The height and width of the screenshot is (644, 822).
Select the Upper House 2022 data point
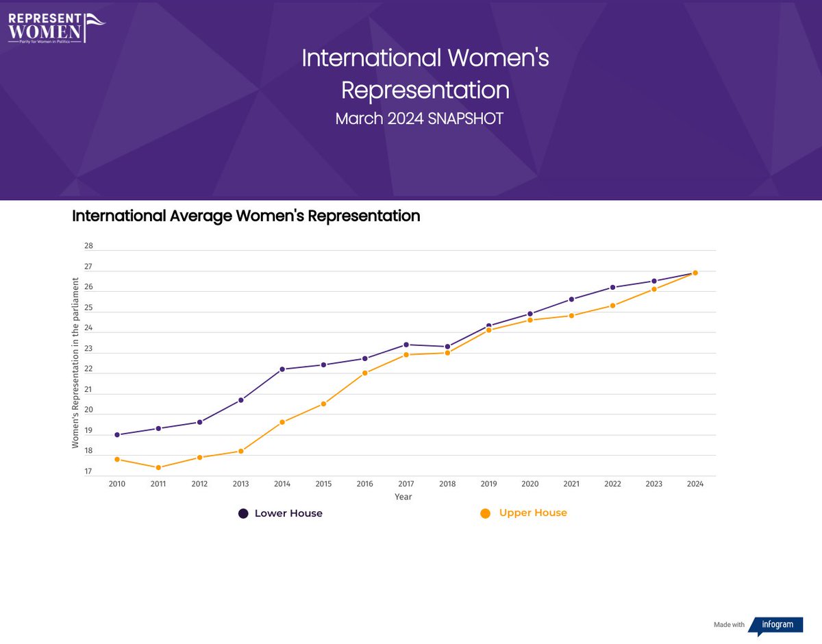[612, 306]
